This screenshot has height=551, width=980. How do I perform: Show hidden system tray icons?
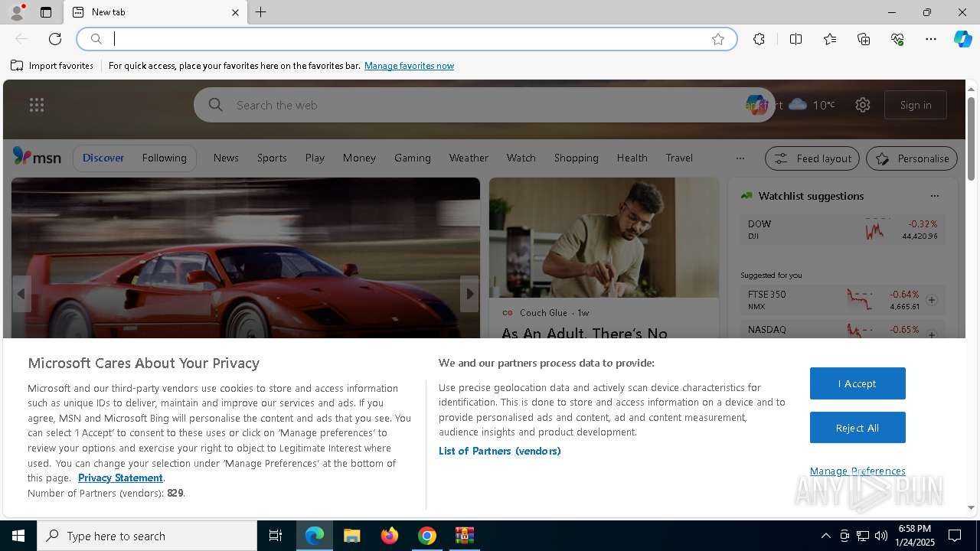825,536
